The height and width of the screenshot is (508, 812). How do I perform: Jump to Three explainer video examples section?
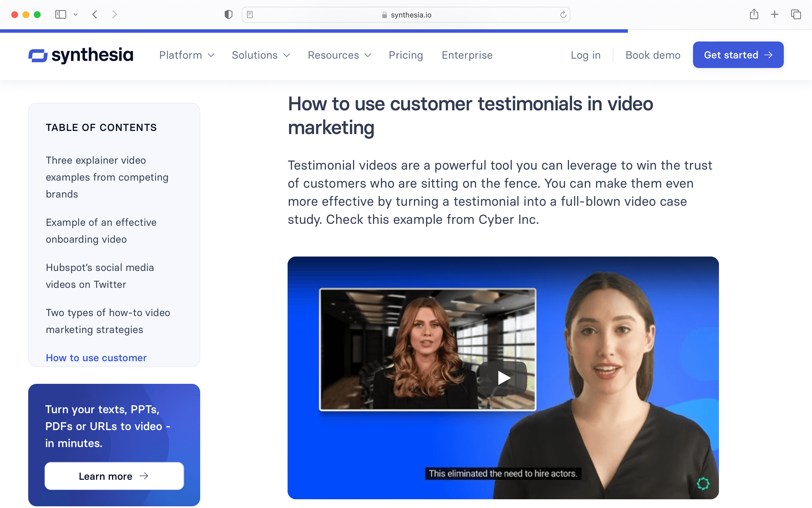(107, 177)
